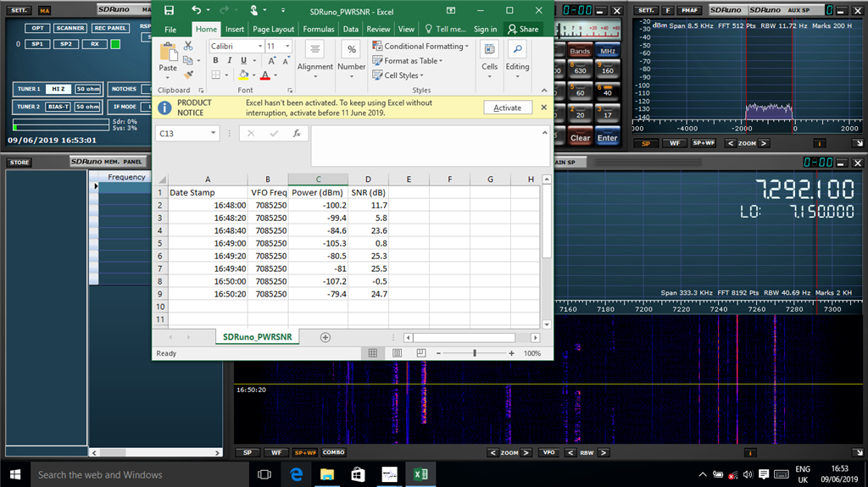Click the REC PANEL button
Screen dimensions: 868x487
point(110,28)
